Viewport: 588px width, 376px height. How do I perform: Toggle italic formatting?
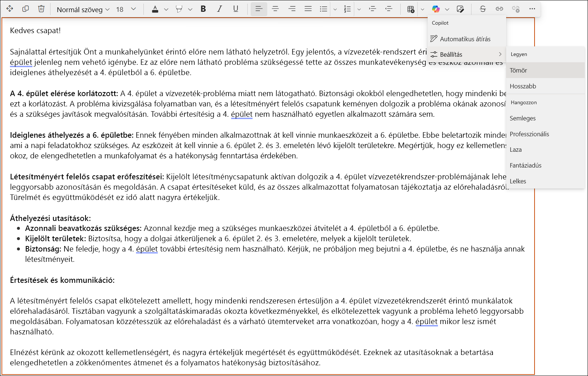pyautogui.click(x=219, y=9)
